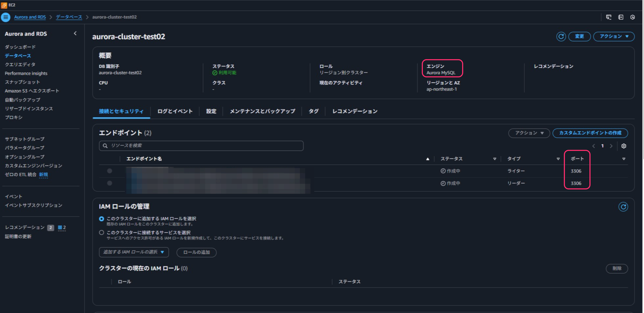This screenshot has width=644, height=313.
Task: Select the writer endpoint radio button
Action: point(109,171)
